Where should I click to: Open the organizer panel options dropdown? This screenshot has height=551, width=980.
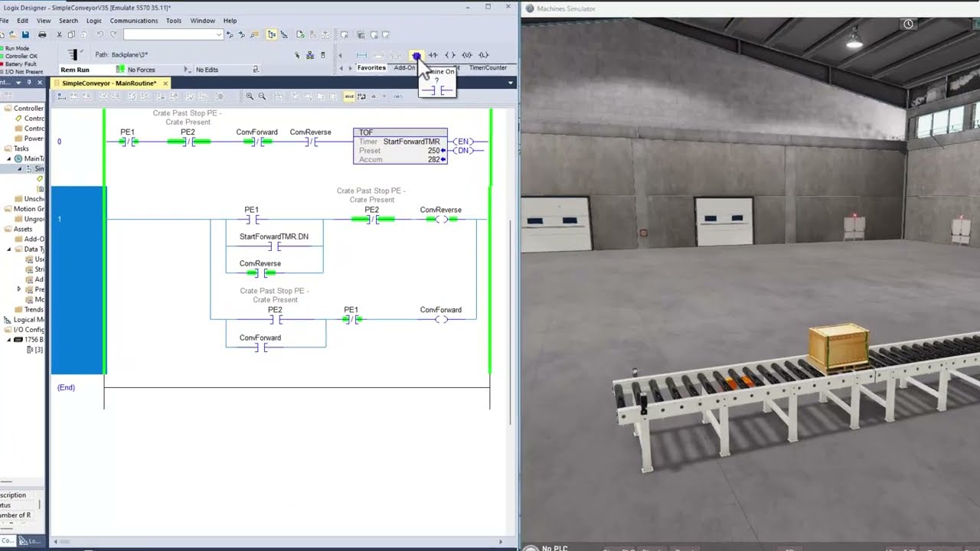point(18,83)
